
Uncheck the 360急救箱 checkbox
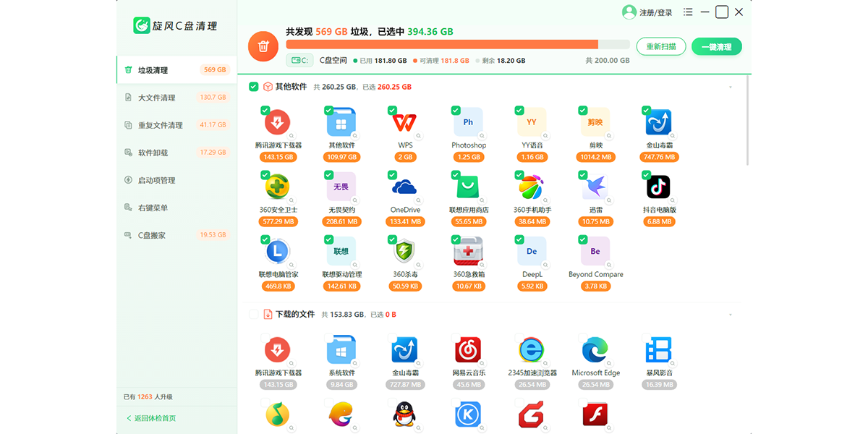pyautogui.click(x=456, y=239)
